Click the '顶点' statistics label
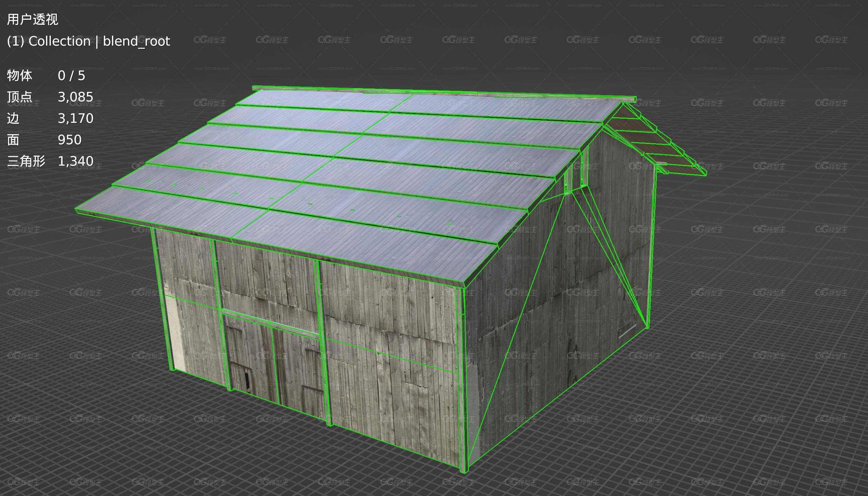The image size is (868, 496). click(x=20, y=97)
